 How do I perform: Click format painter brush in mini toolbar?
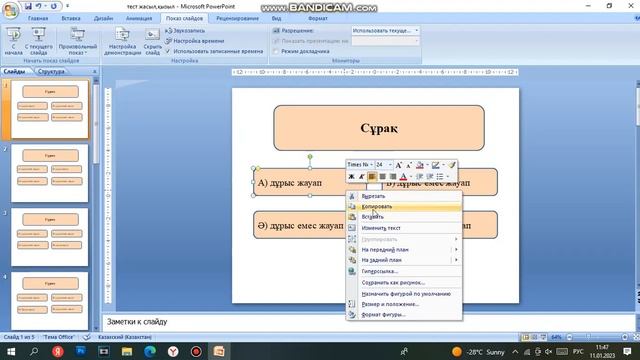[451, 165]
